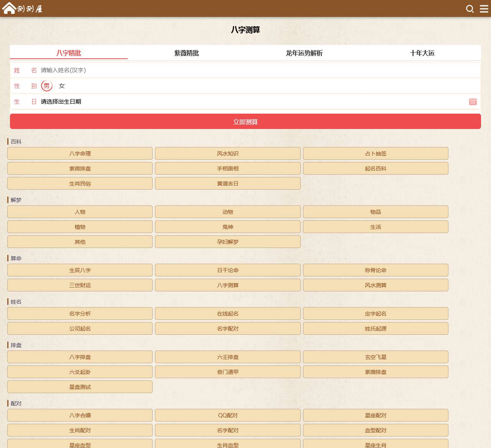This screenshot has width=491, height=448.
Task: Open 八字测算 under 算命
Action: [228, 285]
